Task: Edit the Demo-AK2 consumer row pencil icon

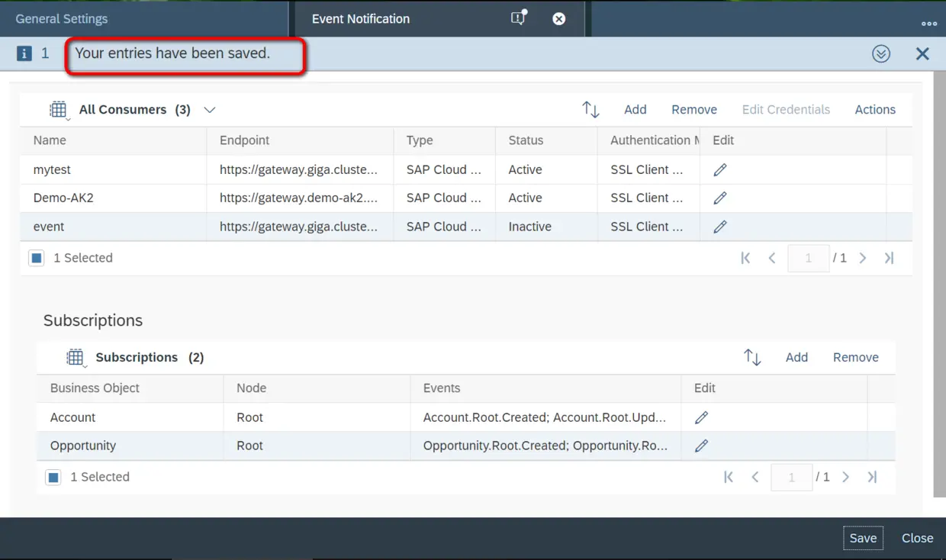Action: pyautogui.click(x=719, y=198)
